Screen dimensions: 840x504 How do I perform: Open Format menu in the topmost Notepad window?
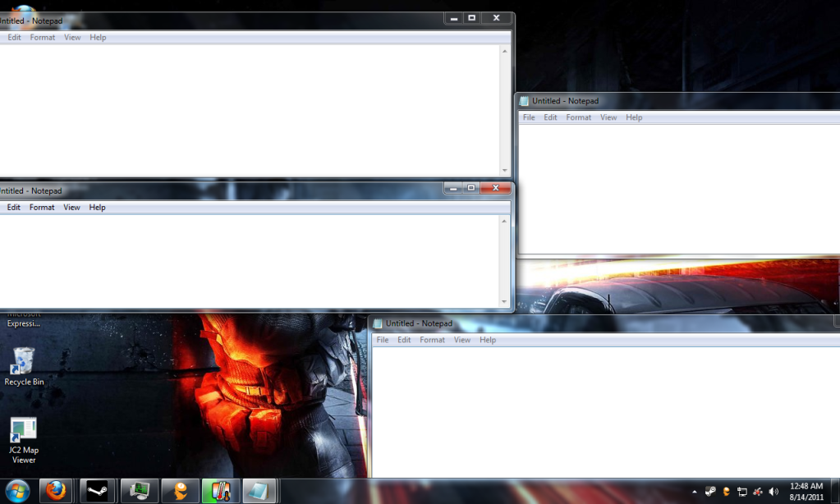pos(43,38)
